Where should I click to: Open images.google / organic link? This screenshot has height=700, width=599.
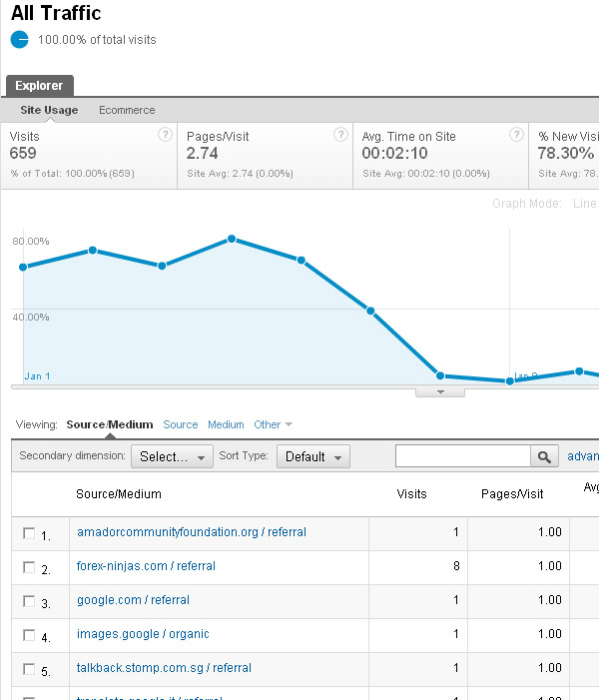click(143, 634)
